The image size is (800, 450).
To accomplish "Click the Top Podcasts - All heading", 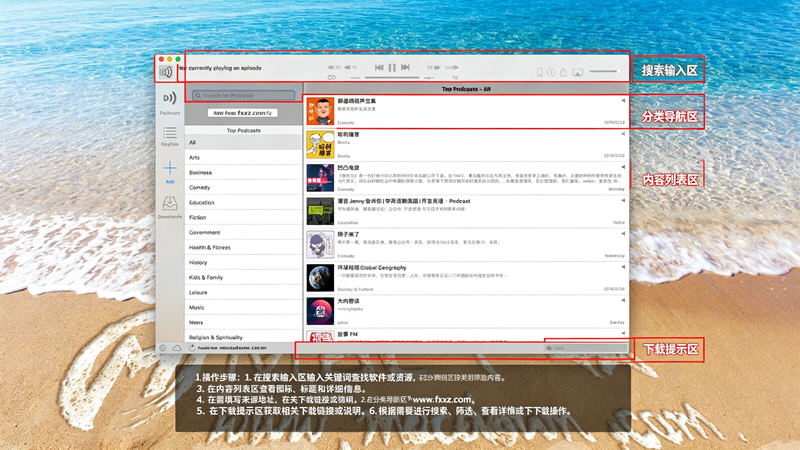I will click(x=466, y=89).
